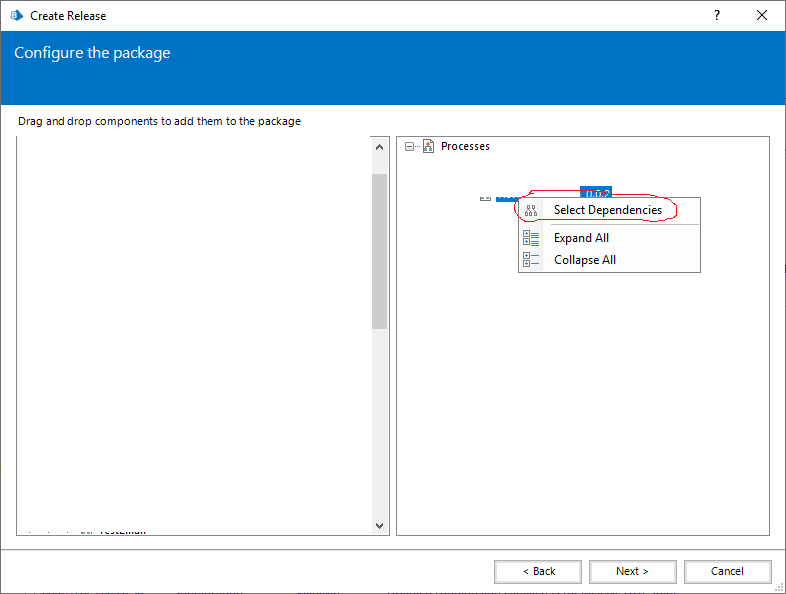The width and height of the screenshot is (786, 594).
Task: Close the Create Release dialog
Action: (x=763, y=15)
